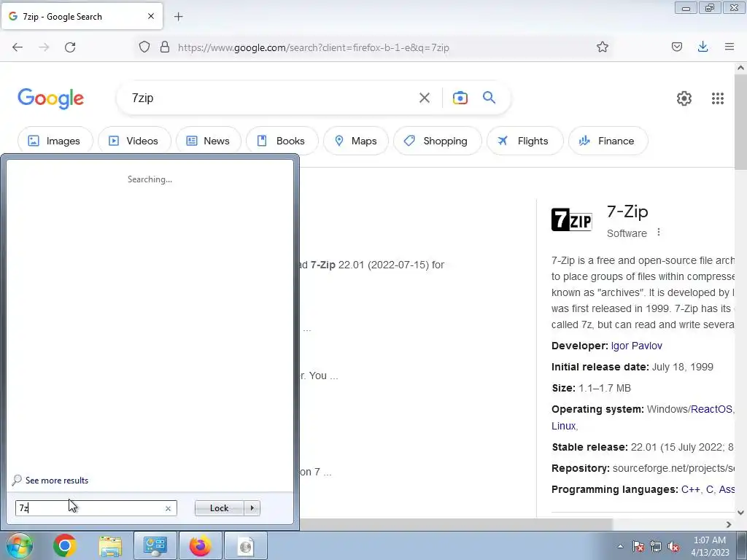Open a new tab with the plus
This screenshot has width=747, height=560.
[178, 17]
